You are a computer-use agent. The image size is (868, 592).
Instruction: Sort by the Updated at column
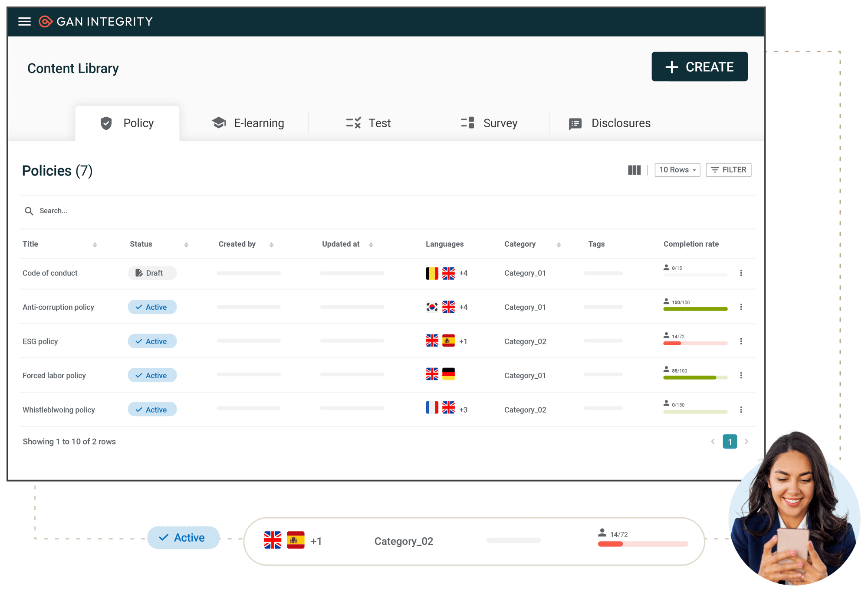[x=371, y=245]
